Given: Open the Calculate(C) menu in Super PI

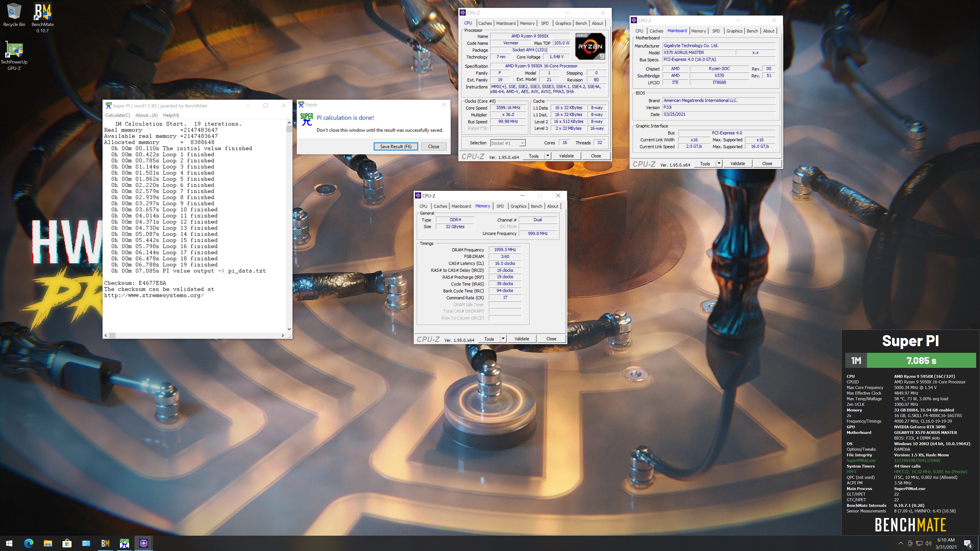Looking at the screenshot, I should pos(118,115).
